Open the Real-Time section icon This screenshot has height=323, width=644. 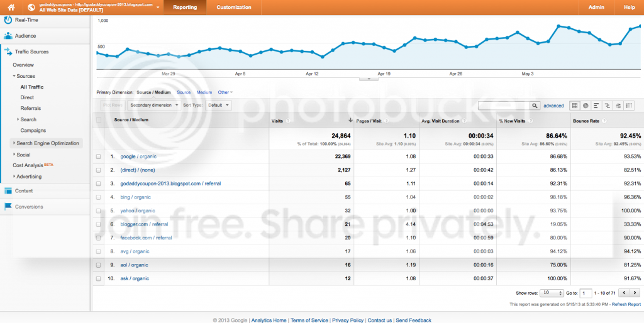tap(8, 19)
